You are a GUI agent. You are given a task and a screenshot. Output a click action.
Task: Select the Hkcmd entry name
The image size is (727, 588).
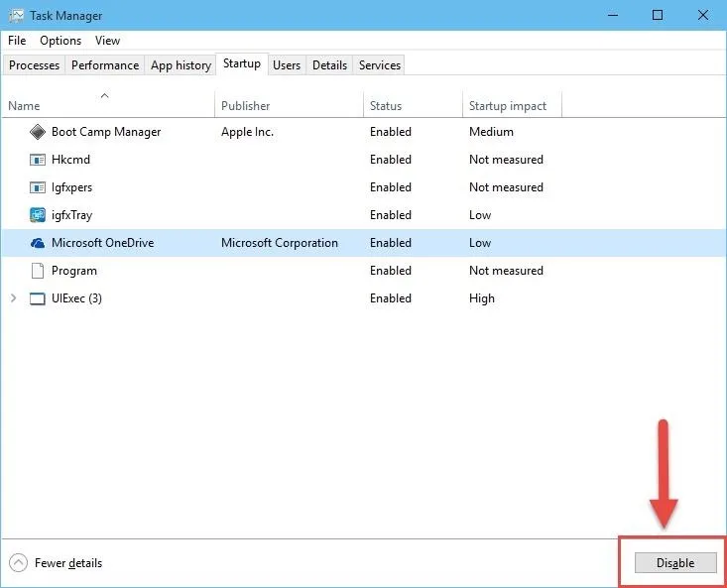(71, 160)
